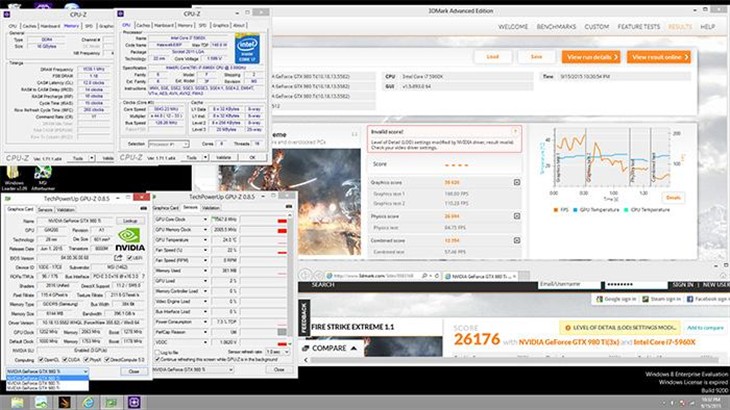This screenshot has height=410, width=730.
Task: Click the Facebook sign in icon
Action: [x=690, y=299]
